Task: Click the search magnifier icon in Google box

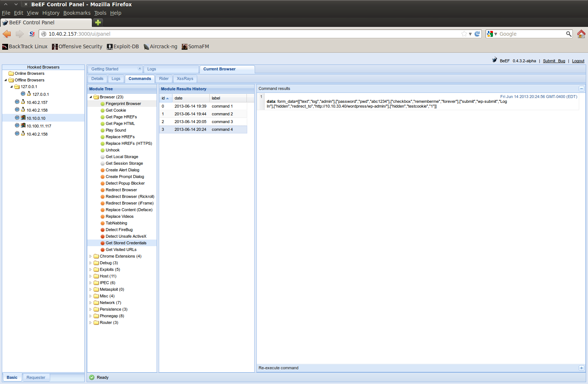Action: (x=569, y=34)
